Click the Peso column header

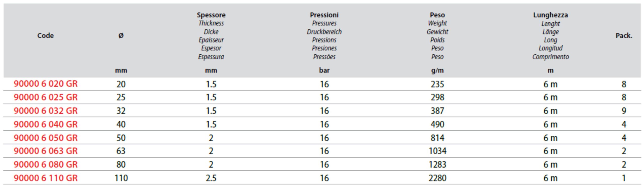point(437,15)
